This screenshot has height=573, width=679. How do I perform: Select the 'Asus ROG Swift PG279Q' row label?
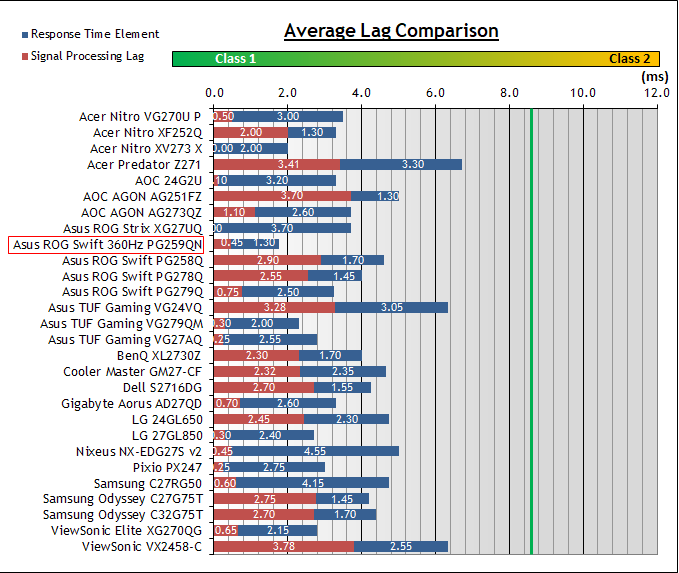coord(132,292)
